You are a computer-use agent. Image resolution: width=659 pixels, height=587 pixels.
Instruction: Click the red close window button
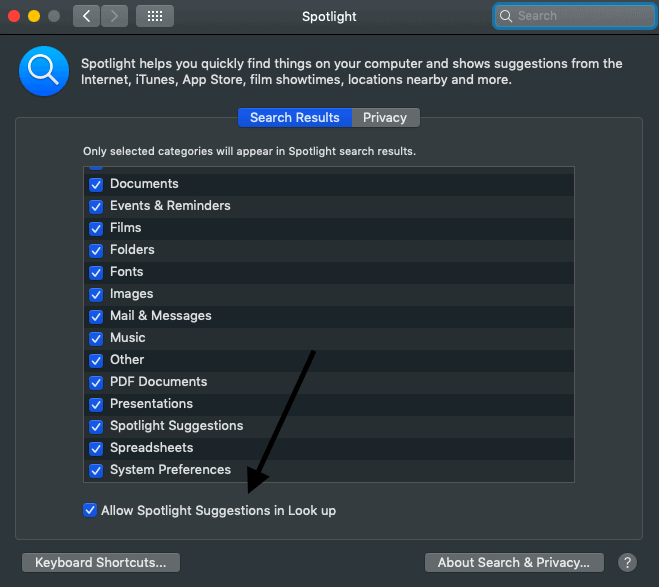tap(14, 16)
